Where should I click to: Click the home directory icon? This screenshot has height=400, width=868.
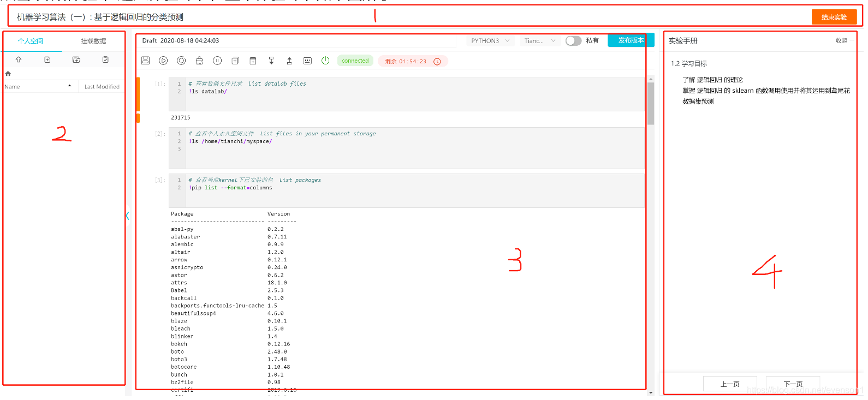pos(8,74)
